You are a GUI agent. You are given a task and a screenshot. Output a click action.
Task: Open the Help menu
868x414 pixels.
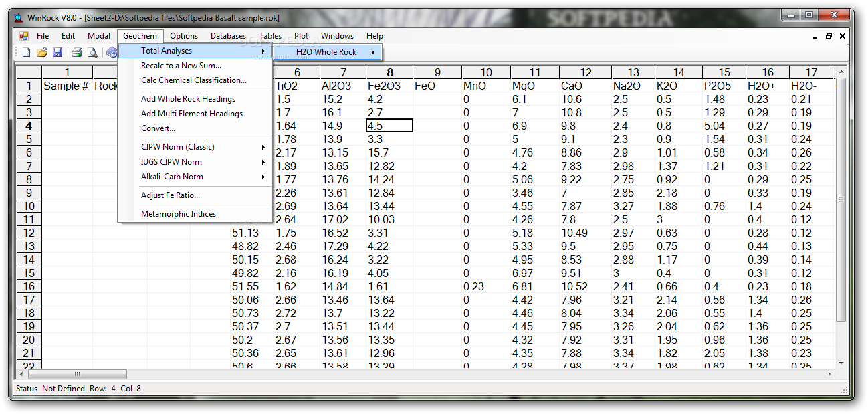(x=374, y=36)
